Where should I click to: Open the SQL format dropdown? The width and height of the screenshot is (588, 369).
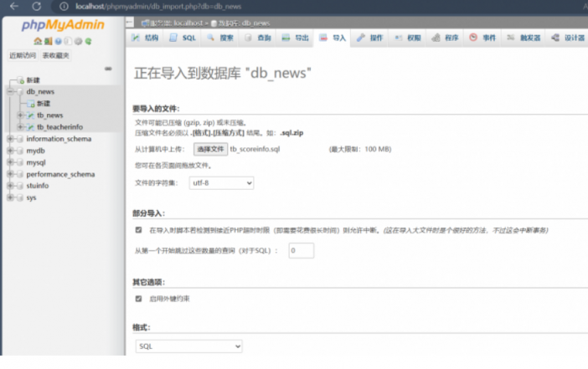click(x=188, y=346)
